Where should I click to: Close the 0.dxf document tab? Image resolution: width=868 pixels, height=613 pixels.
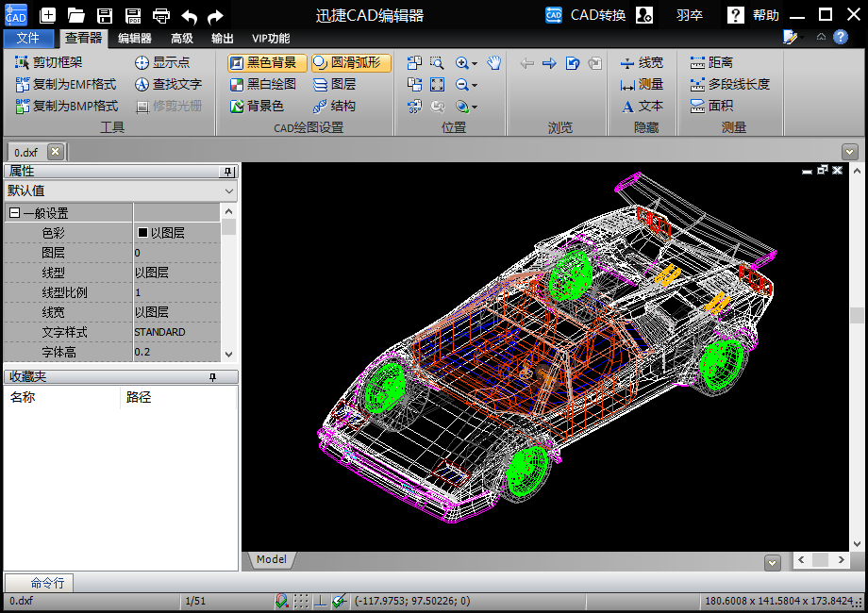56,151
